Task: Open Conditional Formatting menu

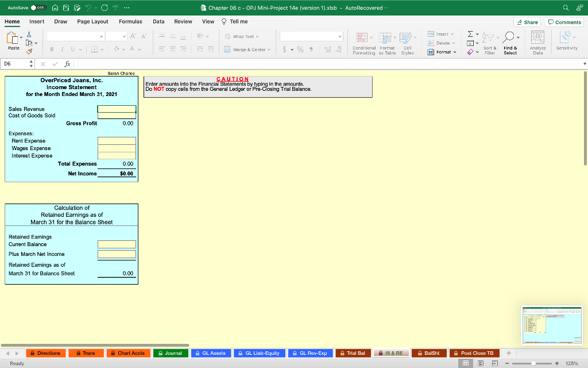Action: 363,44
